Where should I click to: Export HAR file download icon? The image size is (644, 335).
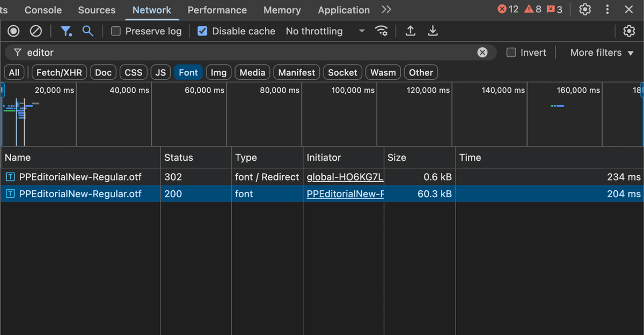(433, 31)
